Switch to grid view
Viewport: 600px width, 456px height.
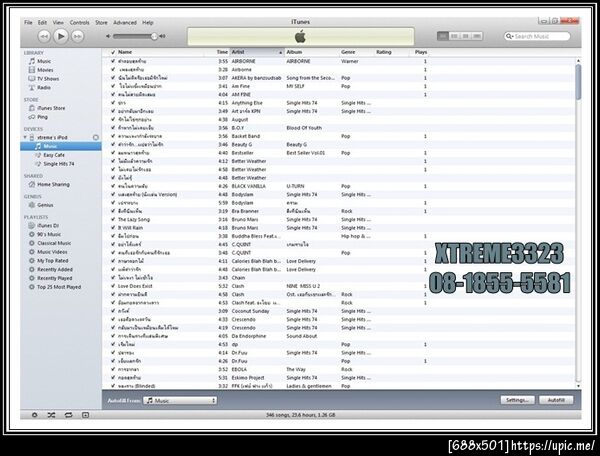point(466,36)
